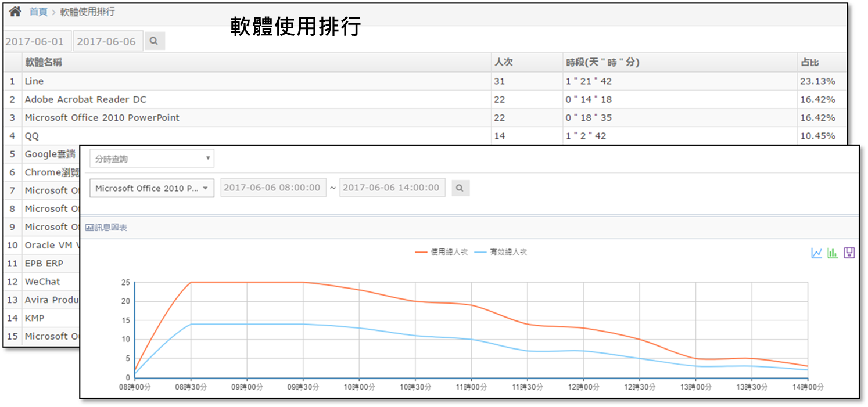This screenshot has width=868, height=407.
Task: Click the start time field 2017-06-06 08:00:00
Action: tap(273, 188)
